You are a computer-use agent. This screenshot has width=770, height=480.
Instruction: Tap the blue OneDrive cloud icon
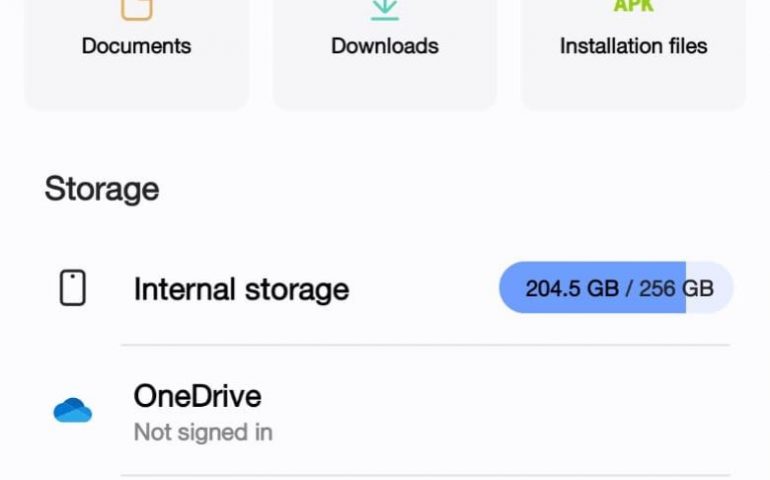click(73, 410)
